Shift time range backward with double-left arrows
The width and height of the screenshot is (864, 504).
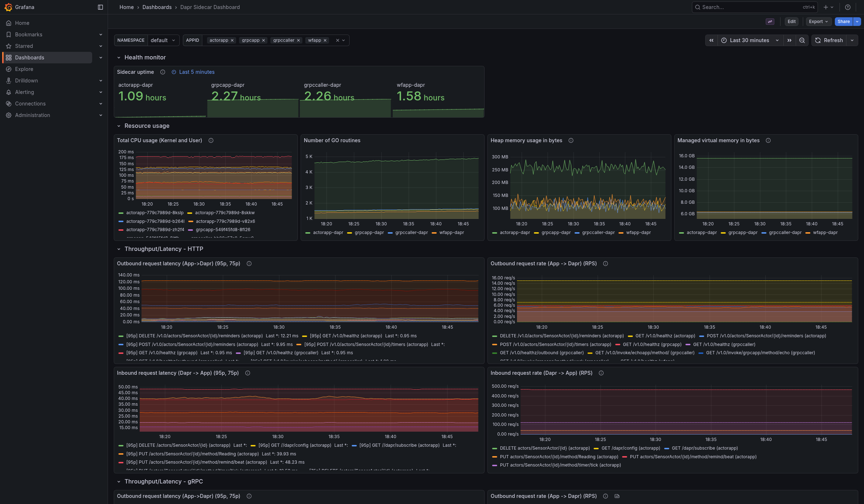[711, 40]
